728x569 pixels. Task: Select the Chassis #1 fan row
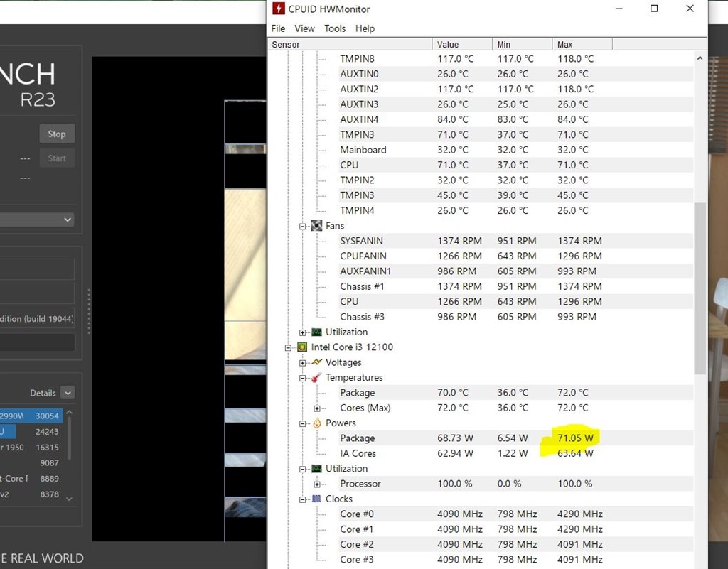(516, 286)
